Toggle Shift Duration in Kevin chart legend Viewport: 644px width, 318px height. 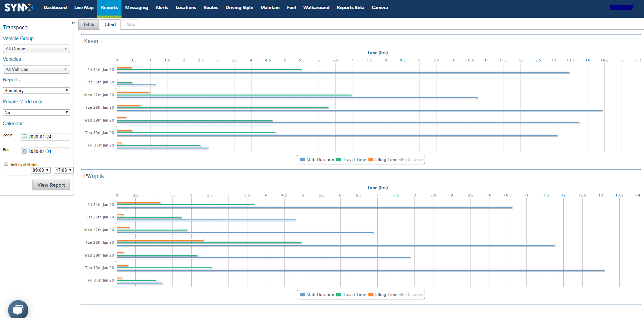point(317,160)
